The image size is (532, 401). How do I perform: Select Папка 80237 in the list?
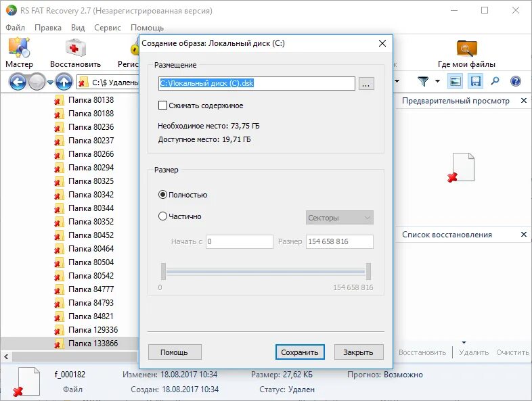pyautogui.click(x=91, y=141)
